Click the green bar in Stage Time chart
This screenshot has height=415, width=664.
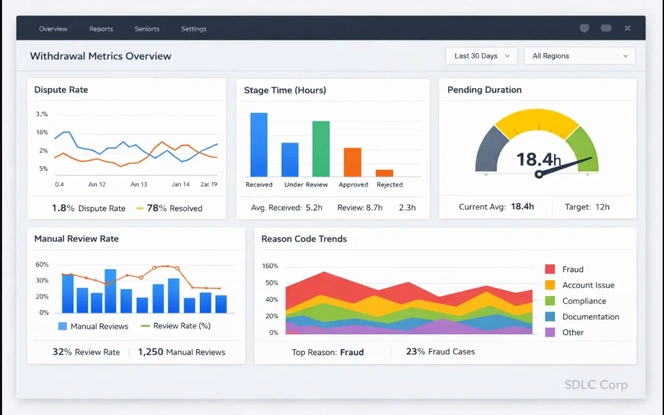point(321,149)
